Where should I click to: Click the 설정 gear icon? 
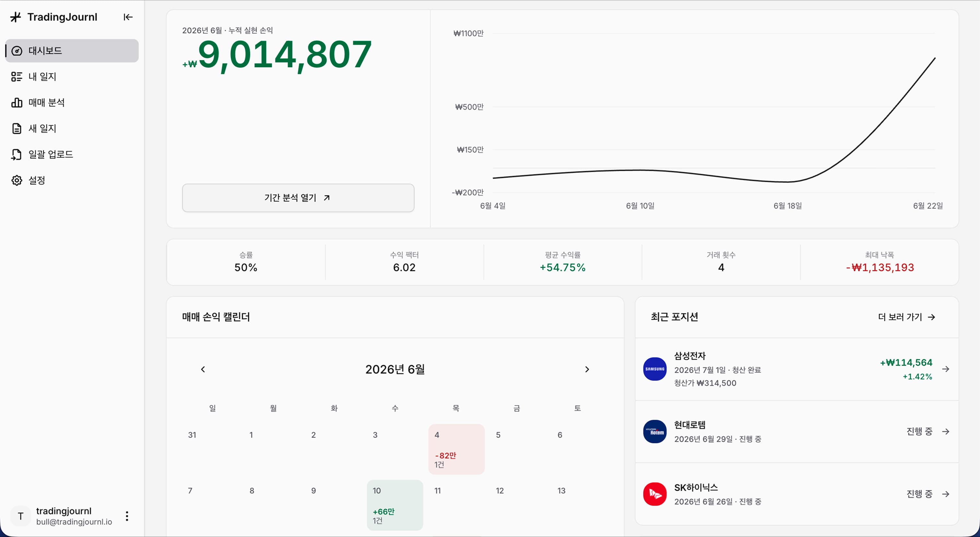(x=17, y=180)
